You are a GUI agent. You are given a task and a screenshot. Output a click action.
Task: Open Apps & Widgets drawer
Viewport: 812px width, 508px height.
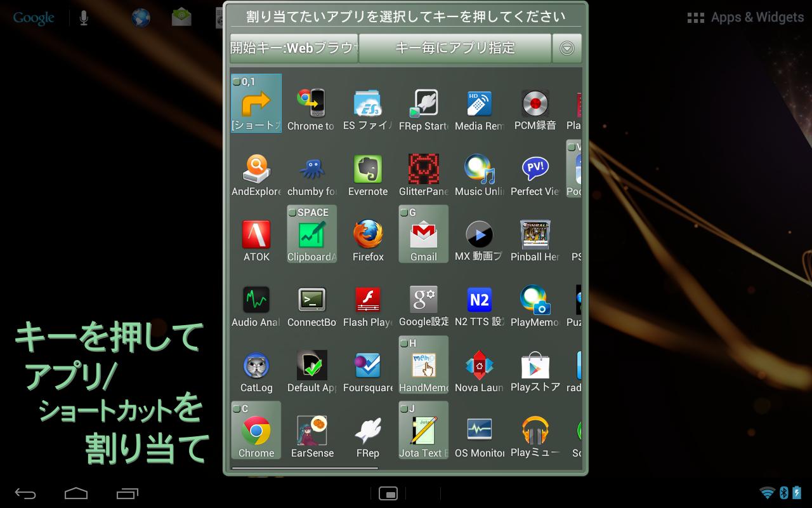[745, 18]
